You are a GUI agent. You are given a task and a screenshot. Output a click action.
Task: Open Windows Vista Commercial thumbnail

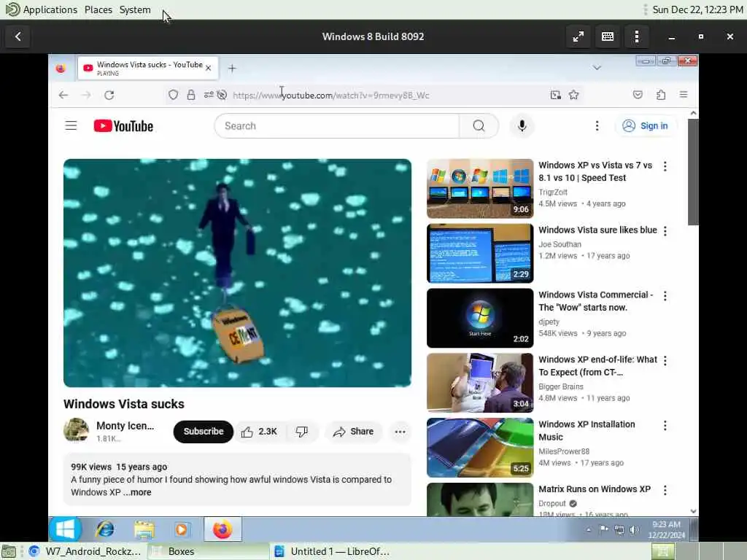pyautogui.click(x=480, y=318)
